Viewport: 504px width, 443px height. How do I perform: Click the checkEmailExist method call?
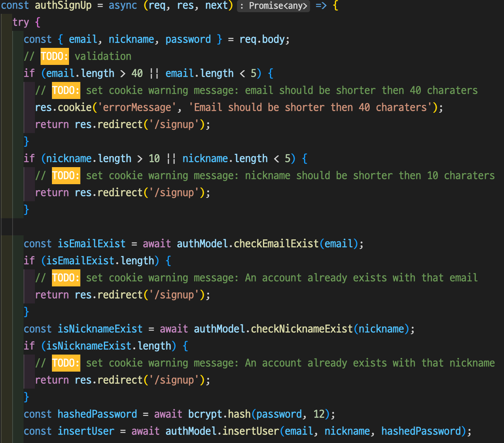(276, 244)
